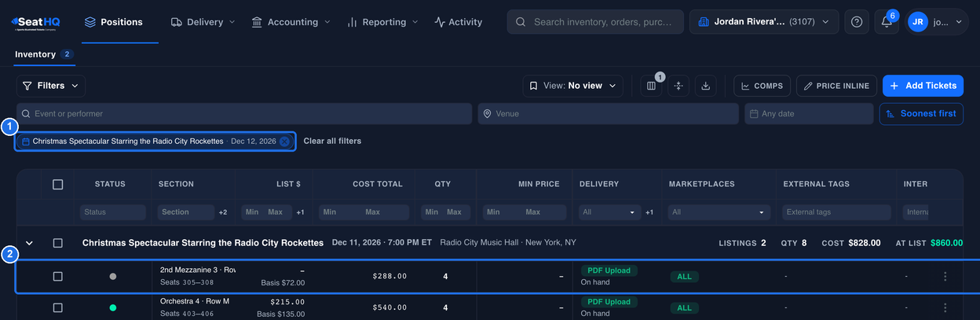
Task: Click the COMPS button
Action: pos(762,86)
